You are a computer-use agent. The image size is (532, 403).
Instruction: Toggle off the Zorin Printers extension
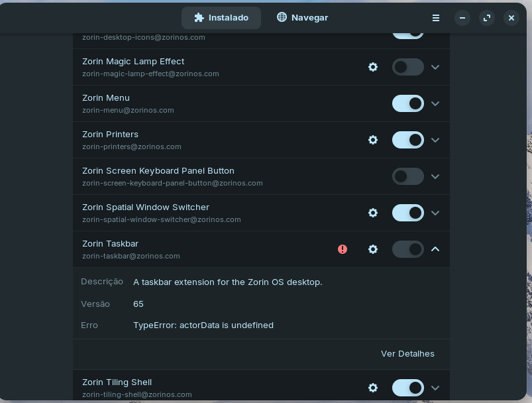[407, 140]
